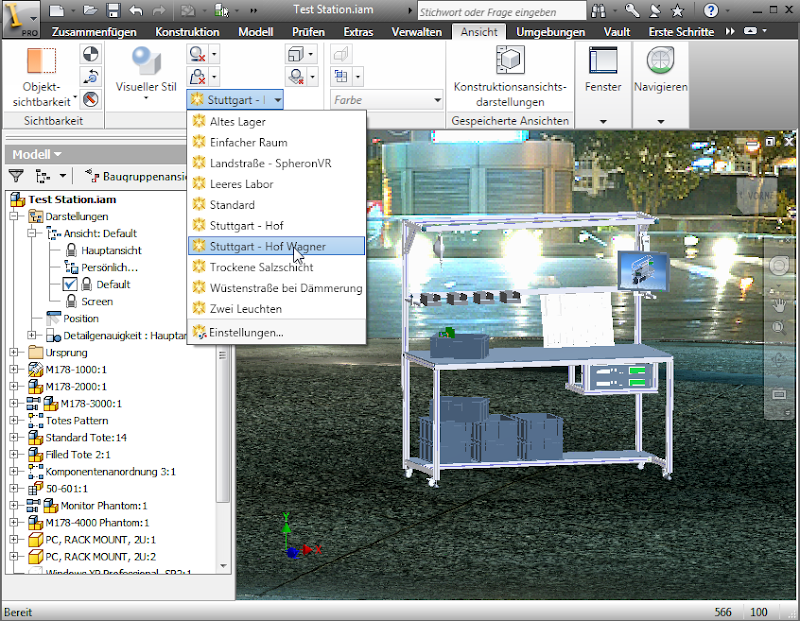800x621 pixels.
Task: Select the Hauptansicht tree item
Action: [x=111, y=251]
